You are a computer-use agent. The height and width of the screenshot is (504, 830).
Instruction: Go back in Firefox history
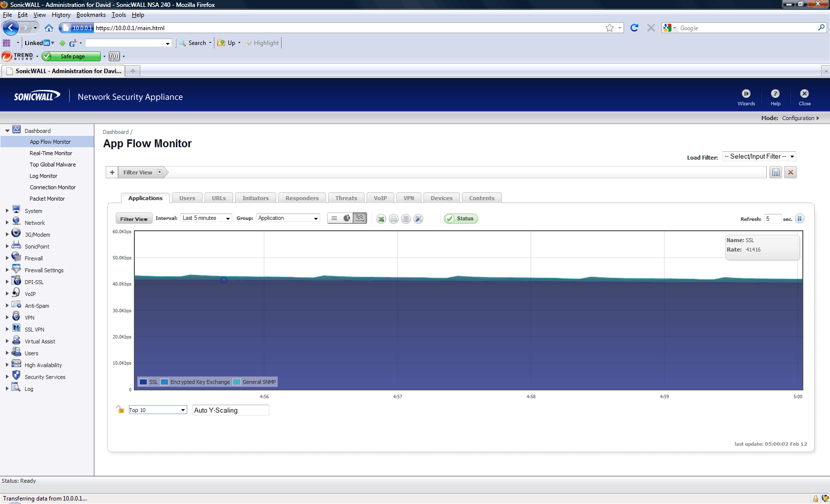pos(10,28)
